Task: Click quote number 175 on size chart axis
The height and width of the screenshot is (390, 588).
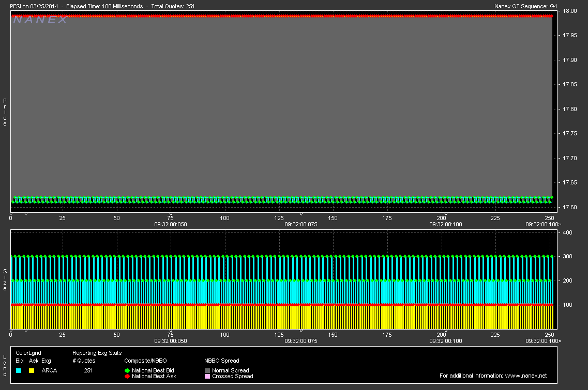Action: coord(387,335)
